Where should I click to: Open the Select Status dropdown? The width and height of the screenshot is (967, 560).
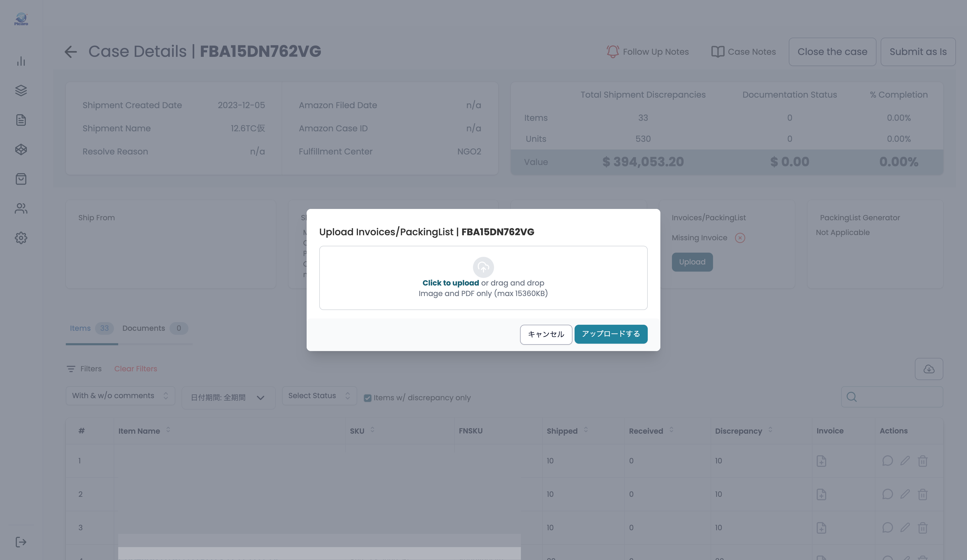click(319, 396)
